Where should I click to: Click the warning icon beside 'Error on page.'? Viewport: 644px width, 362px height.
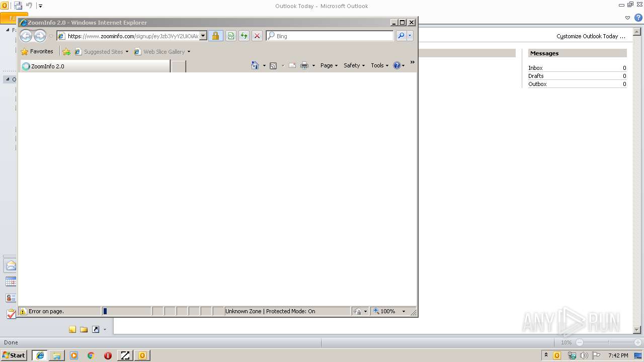[23, 311]
